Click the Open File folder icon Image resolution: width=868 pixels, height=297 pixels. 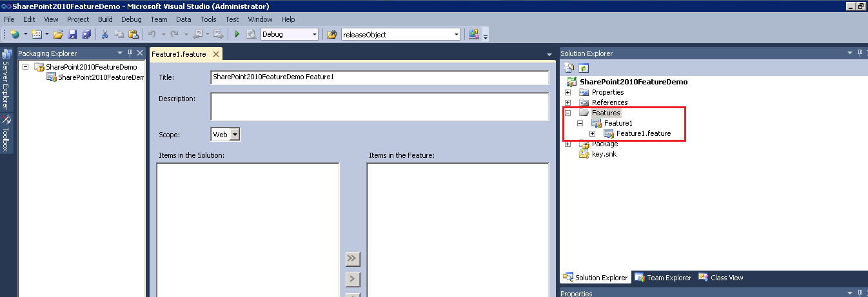[x=58, y=34]
